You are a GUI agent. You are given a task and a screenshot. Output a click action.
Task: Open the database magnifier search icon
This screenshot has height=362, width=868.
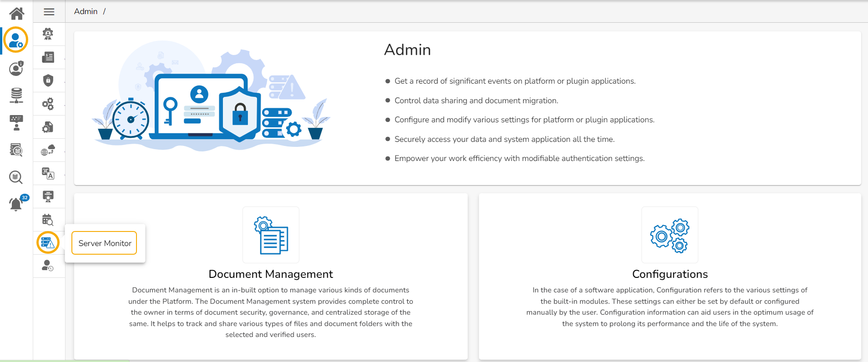[16, 177]
